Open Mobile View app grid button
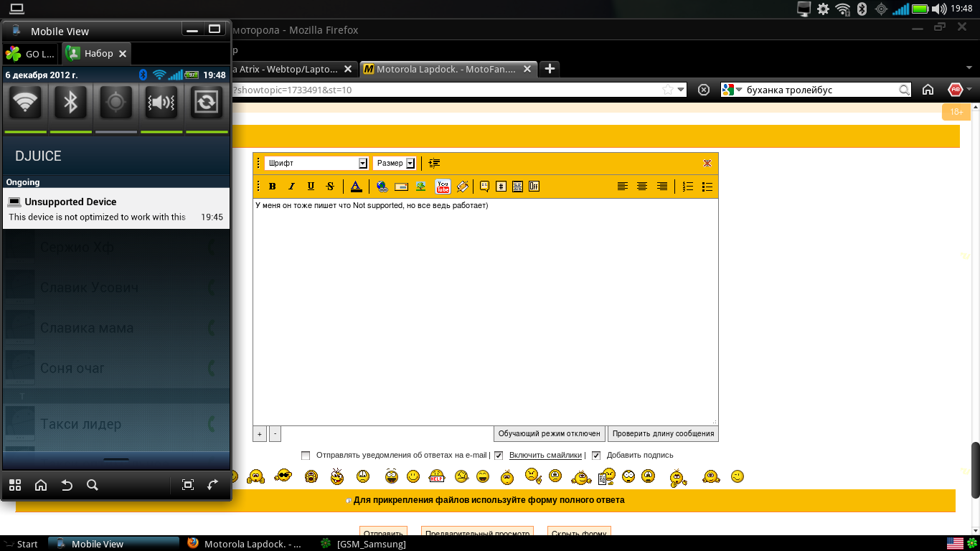Viewport: 980px width, 551px height. pyautogui.click(x=15, y=485)
